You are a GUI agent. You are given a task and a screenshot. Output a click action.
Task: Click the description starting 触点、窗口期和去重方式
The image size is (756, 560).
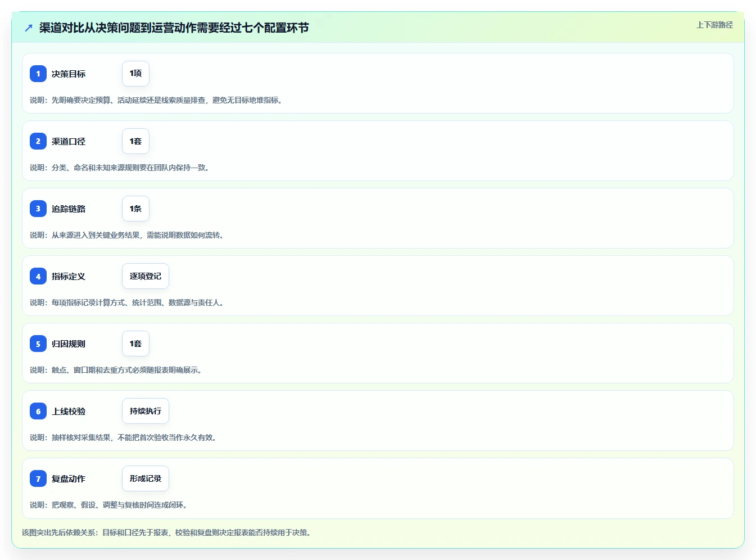tap(117, 370)
